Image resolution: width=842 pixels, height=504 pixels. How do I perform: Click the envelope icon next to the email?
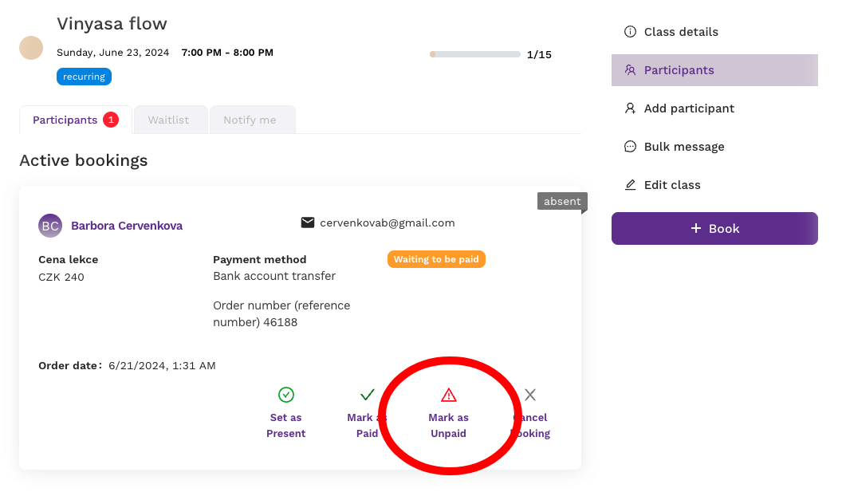pyautogui.click(x=308, y=222)
